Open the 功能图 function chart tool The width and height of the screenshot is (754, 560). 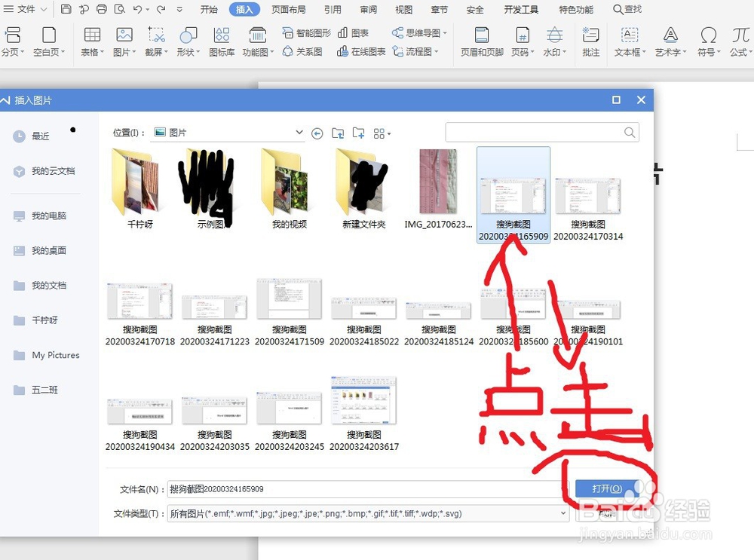tap(258, 41)
